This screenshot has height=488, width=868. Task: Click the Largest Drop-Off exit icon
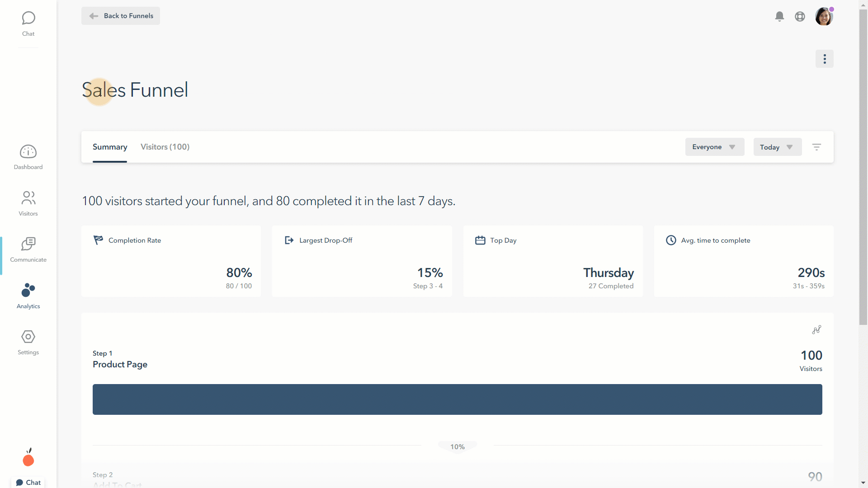pyautogui.click(x=289, y=240)
